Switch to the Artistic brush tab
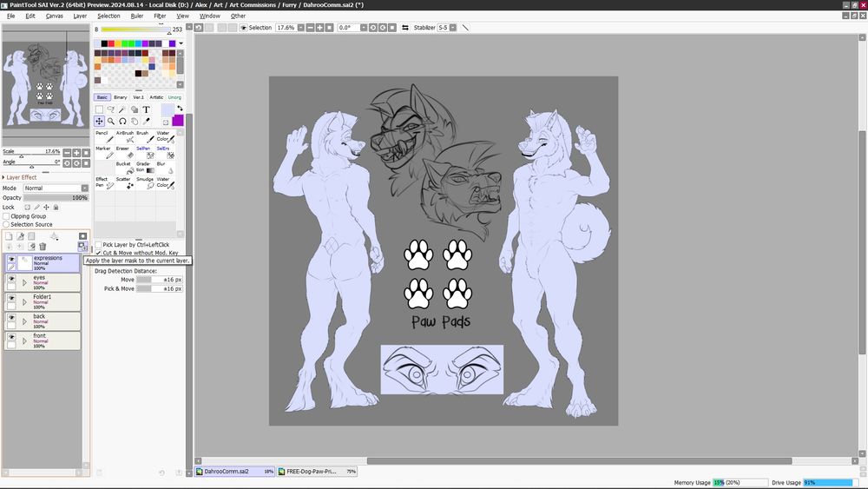The image size is (868, 489). pyautogui.click(x=156, y=97)
